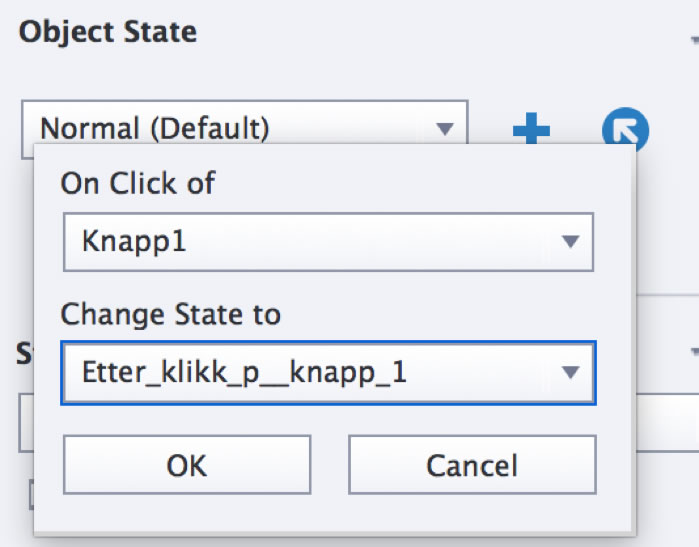
Task: Click the Object State section header
Action: 108,32
